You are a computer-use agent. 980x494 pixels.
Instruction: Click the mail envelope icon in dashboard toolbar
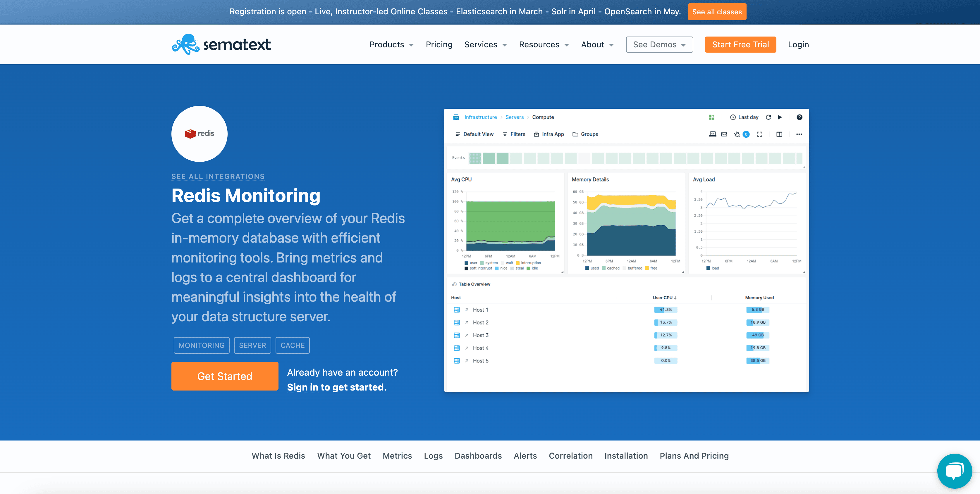pos(724,134)
